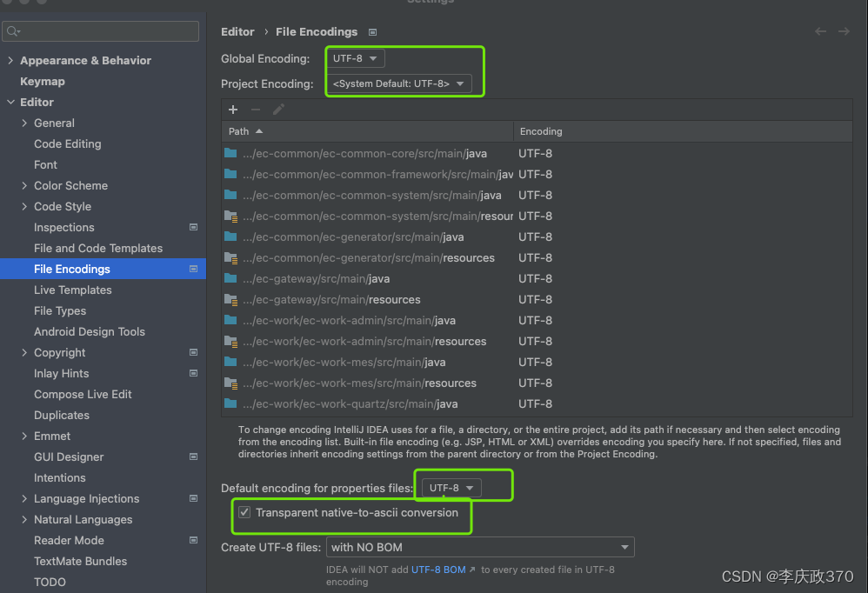
Task: Click the project icon on Copyright row
Action: tap(193, 352)
